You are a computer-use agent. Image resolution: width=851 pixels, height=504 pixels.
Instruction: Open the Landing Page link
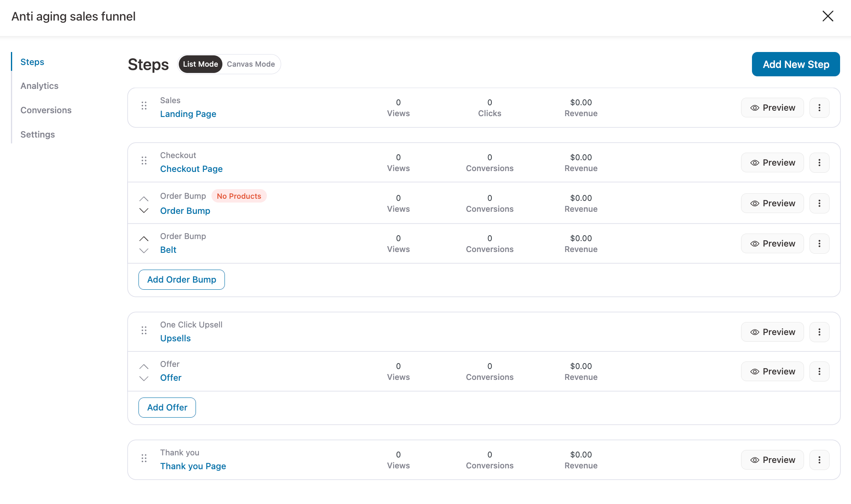(188, 114)
